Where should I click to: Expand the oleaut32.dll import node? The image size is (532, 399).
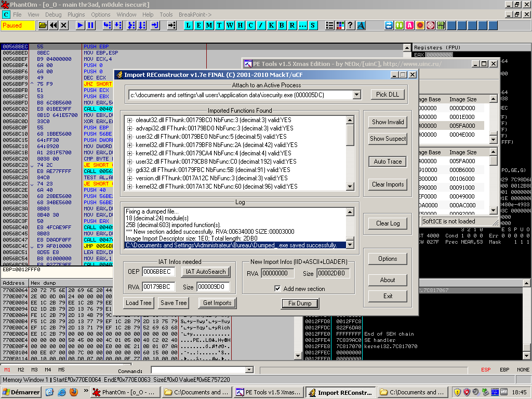tap(129, 120)
